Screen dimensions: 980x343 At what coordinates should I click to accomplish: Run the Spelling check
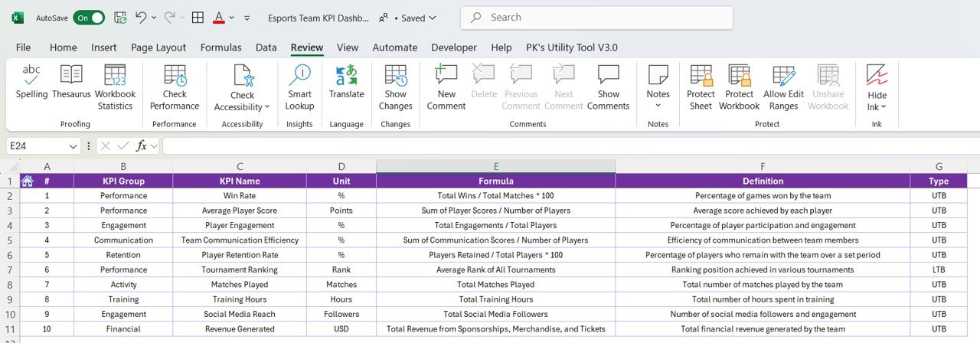point(31,82)
